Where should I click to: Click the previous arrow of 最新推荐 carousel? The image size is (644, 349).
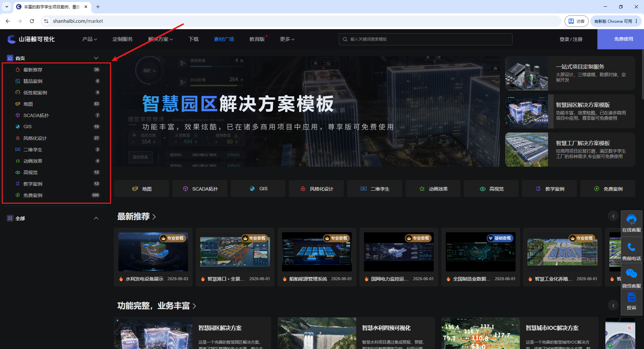[x=613, y=216]
